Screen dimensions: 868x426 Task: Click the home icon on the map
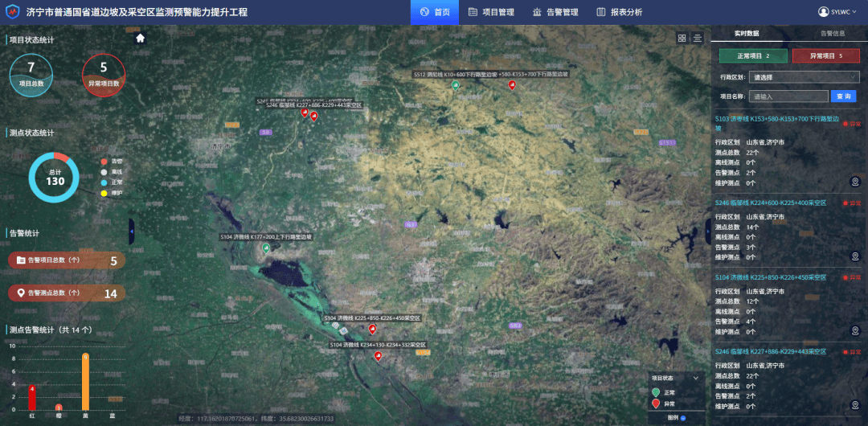[x=141, y=38]
